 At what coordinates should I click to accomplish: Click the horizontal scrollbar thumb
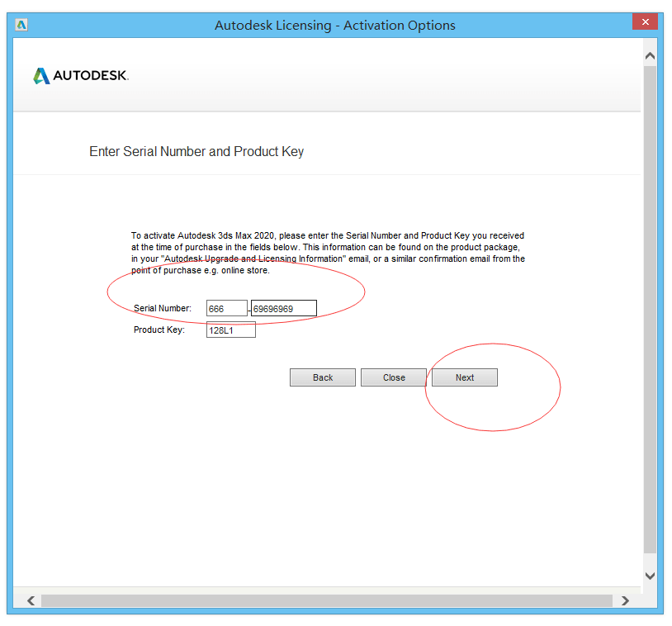click(327, 600)
